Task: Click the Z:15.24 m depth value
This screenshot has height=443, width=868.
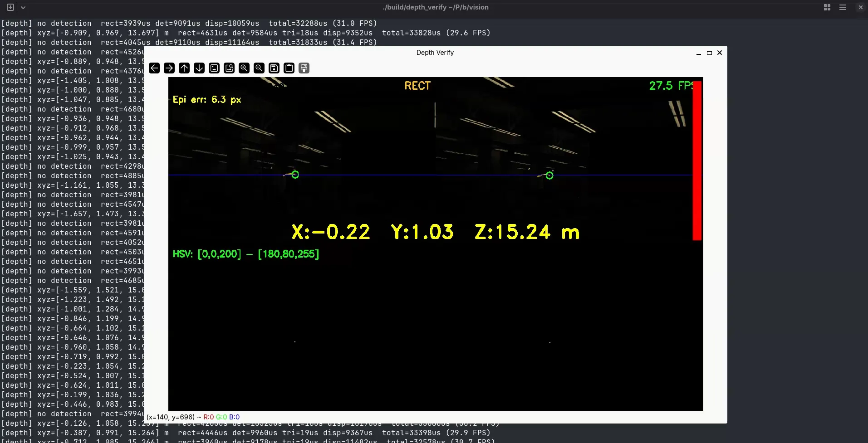Action: click(x=527, y=232)
